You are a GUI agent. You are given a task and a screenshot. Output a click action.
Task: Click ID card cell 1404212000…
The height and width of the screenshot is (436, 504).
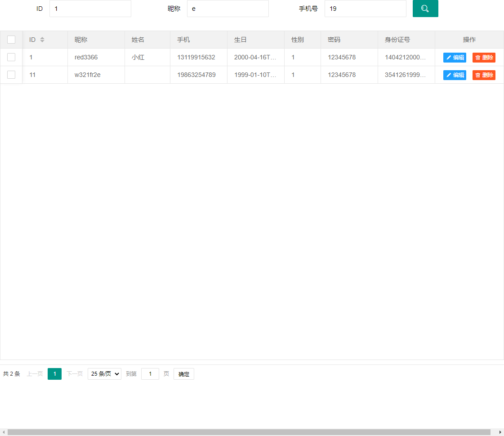click(406, 57)
